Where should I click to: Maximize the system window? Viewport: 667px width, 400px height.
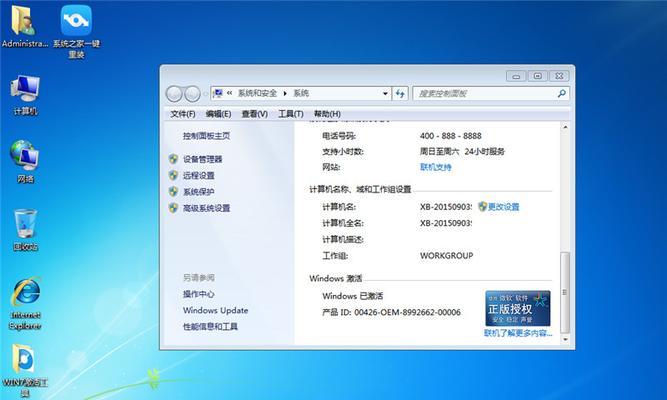(x=538, y=76)
